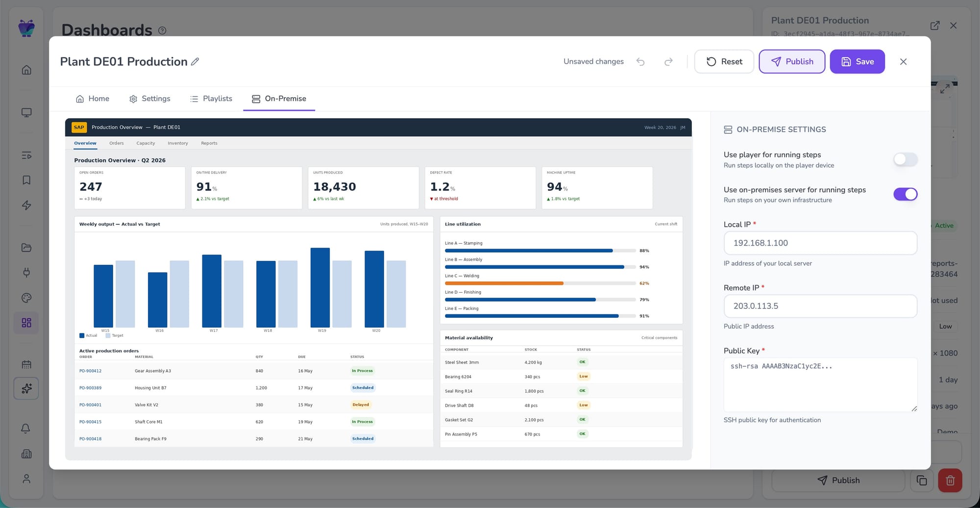Click the Delayed status badge for Valve Kit V2
This screenshot has width=980, height=508.
(361, 405)
